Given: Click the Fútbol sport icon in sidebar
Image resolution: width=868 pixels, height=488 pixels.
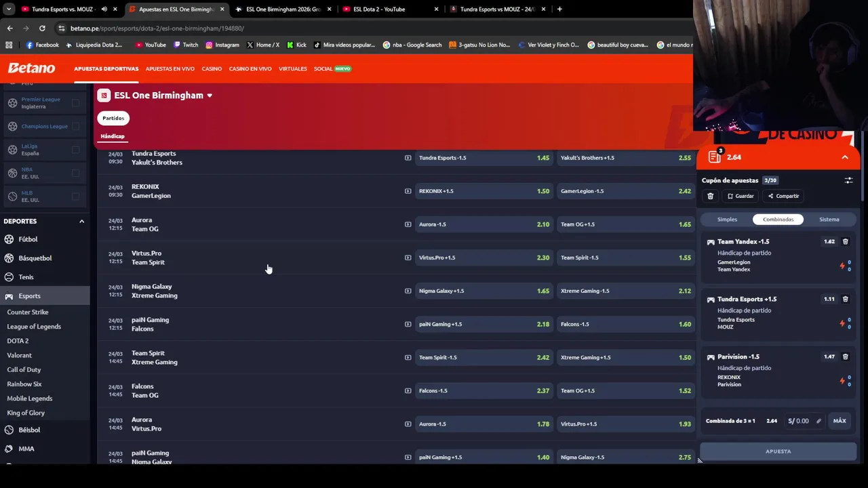Looking at the screenshot, I should tap(9, 239).
